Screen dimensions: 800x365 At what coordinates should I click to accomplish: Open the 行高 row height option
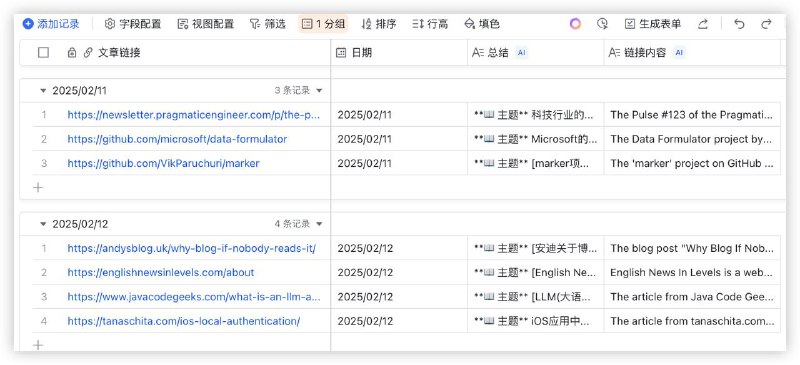[430, 24]
